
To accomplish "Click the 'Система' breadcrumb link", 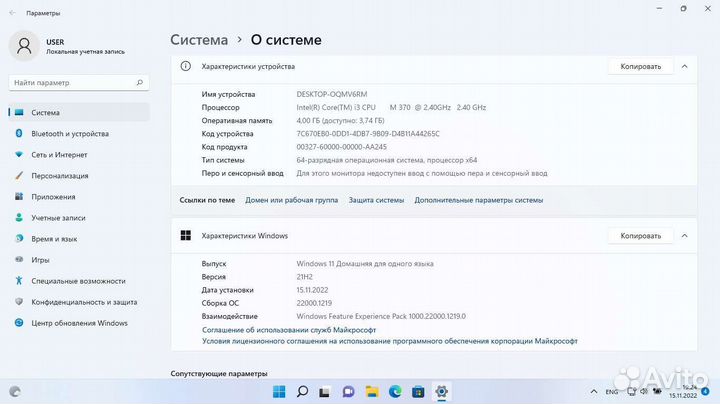I will pyautogui.click(x=199, y=40).
